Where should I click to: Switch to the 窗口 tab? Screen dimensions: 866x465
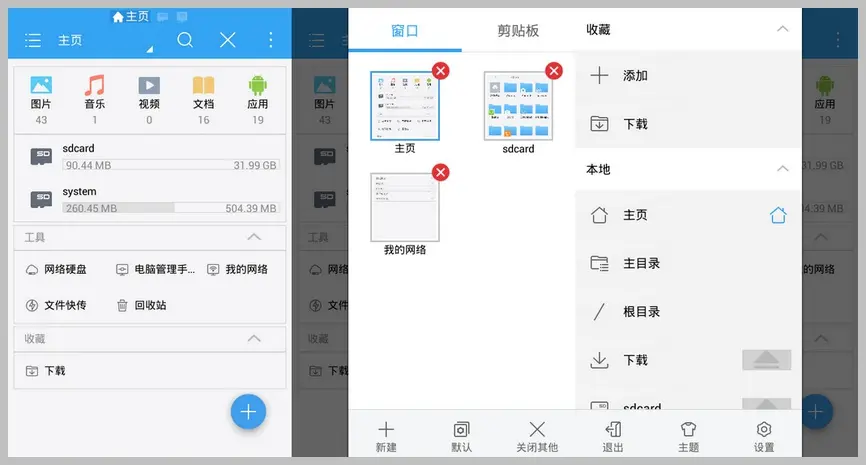point(405,30)
